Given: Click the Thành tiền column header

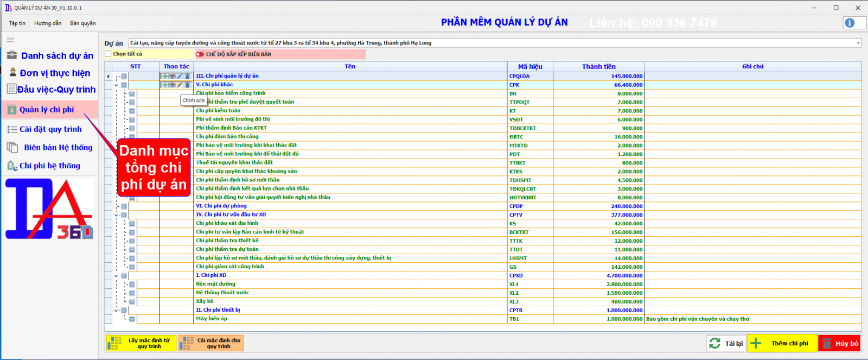Looking at the screenshot, I should (x=598, y=66).
